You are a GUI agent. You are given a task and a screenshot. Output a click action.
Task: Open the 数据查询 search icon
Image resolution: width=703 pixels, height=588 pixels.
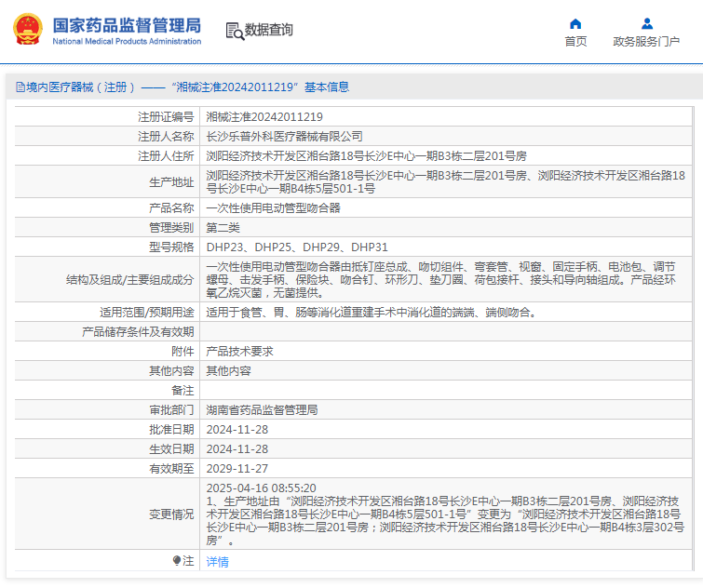click(235, 31)
